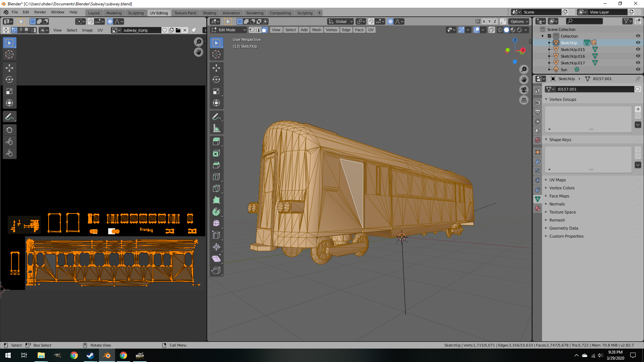Select the Move tool in 3D viewport toolbar

(x=216, y=68)
